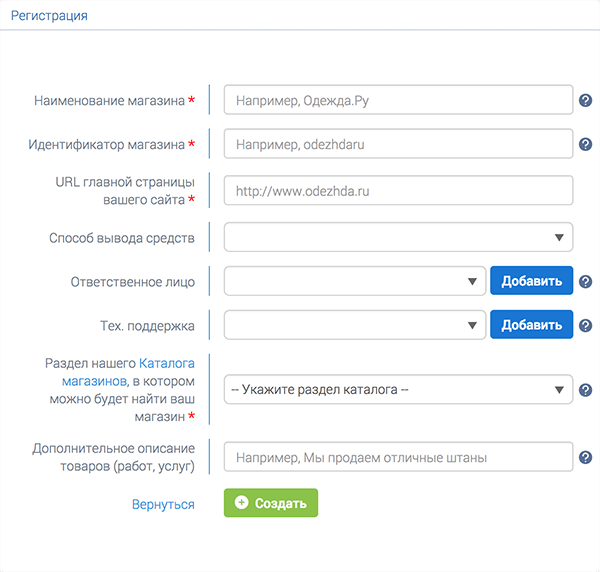
Task: Click the green Создать button
Action: pyautogui.click(x=271, y=503)
